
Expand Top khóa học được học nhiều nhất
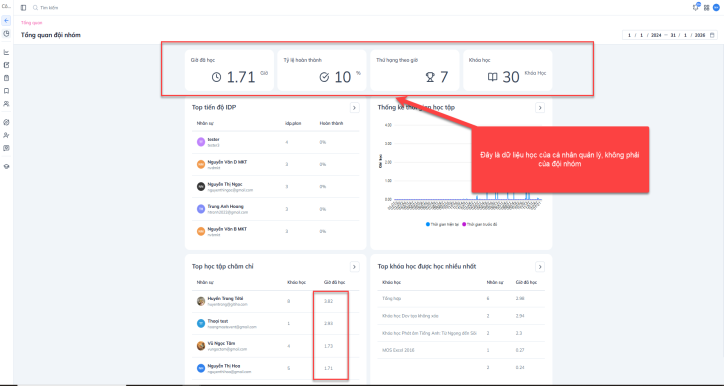coord(540,266)
